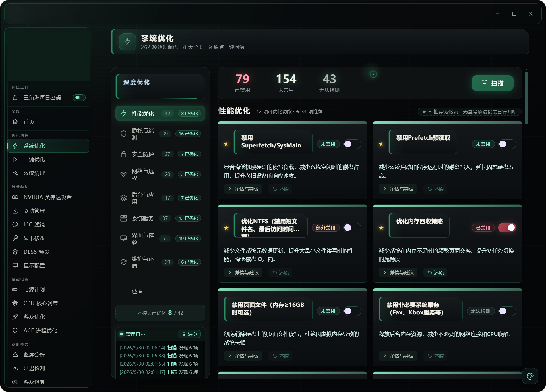Click the lock icon beside 三角洲每日密码
The image size is (546, 392).
[15, 98]
